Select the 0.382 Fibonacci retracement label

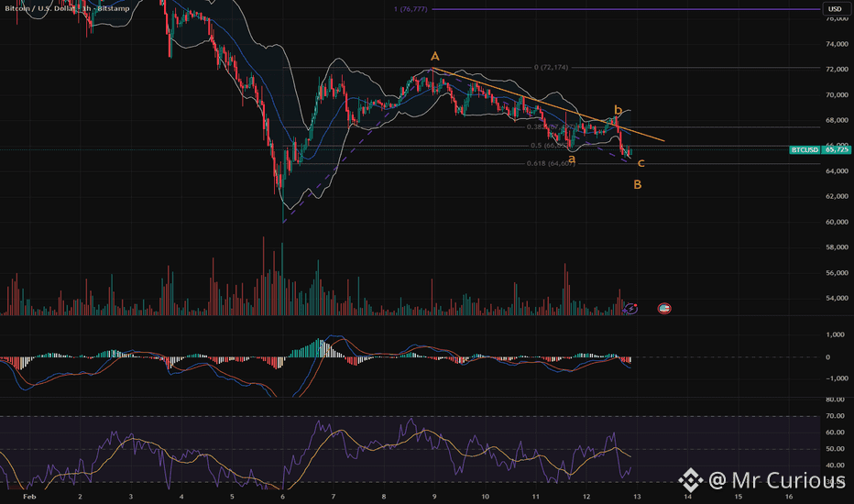pyautogui.click(x=550, y=127)
